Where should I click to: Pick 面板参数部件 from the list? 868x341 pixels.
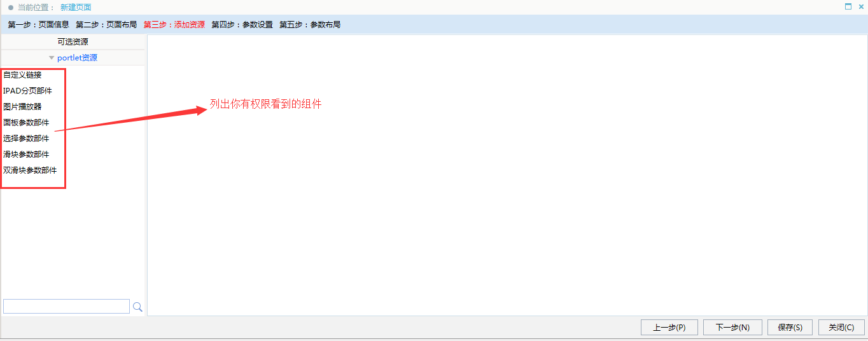point(26,123)
